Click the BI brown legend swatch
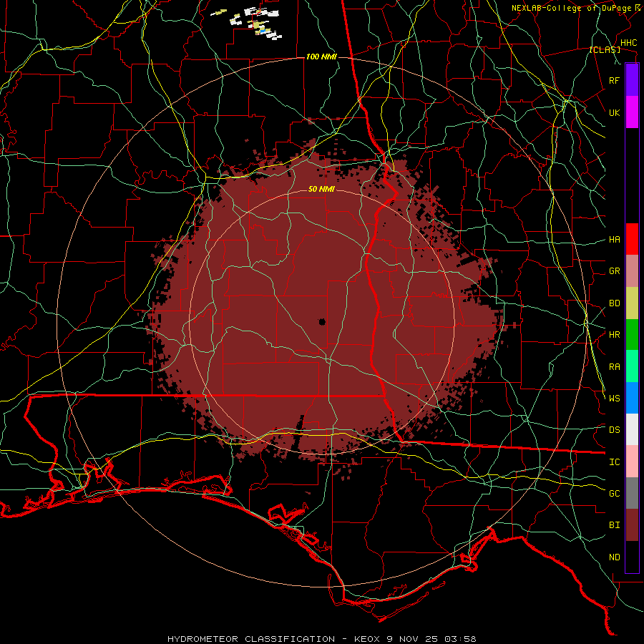This screenshot has width=644, height=644. [x=632, y=525]
